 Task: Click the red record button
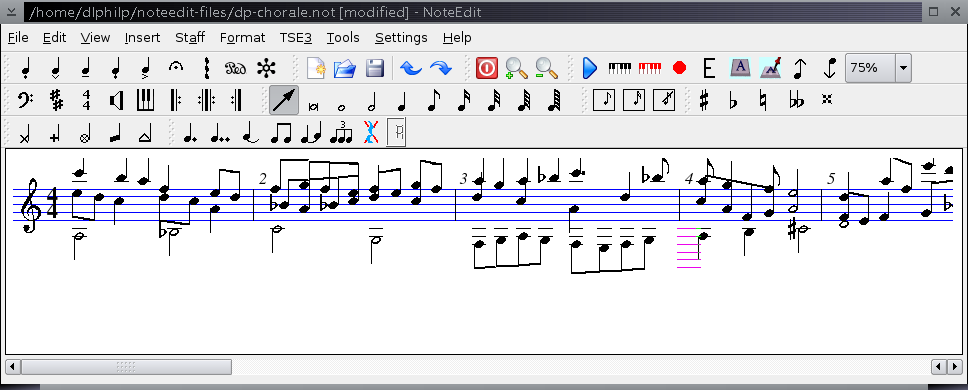(679, 68)
